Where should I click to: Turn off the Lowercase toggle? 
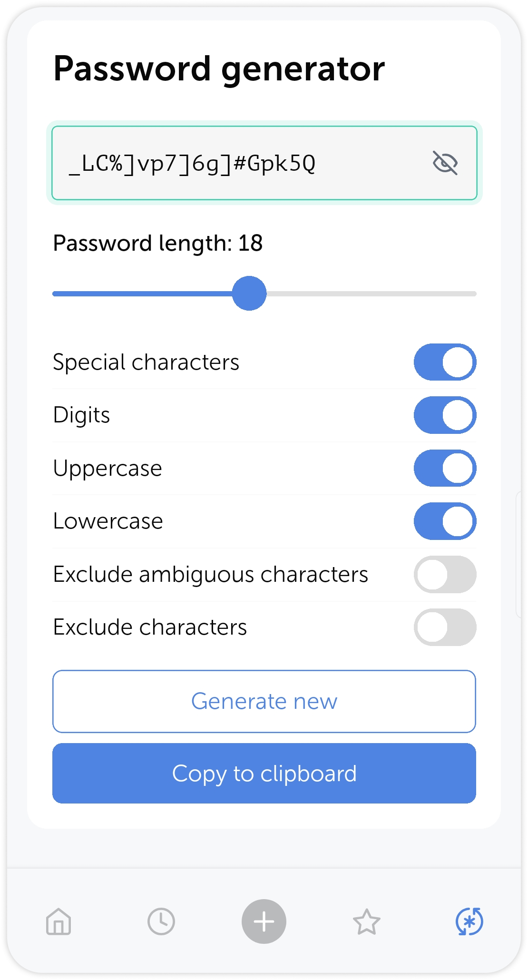coord(445,521)
